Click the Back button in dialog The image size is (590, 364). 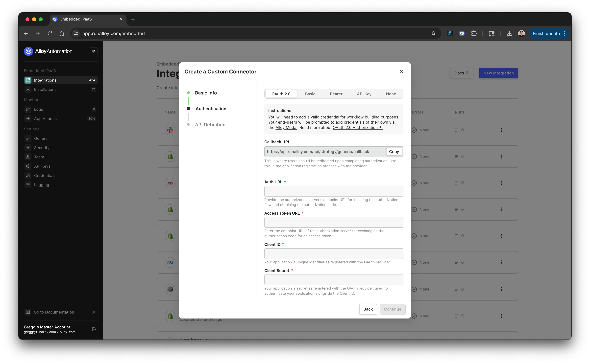click(368, 309)
